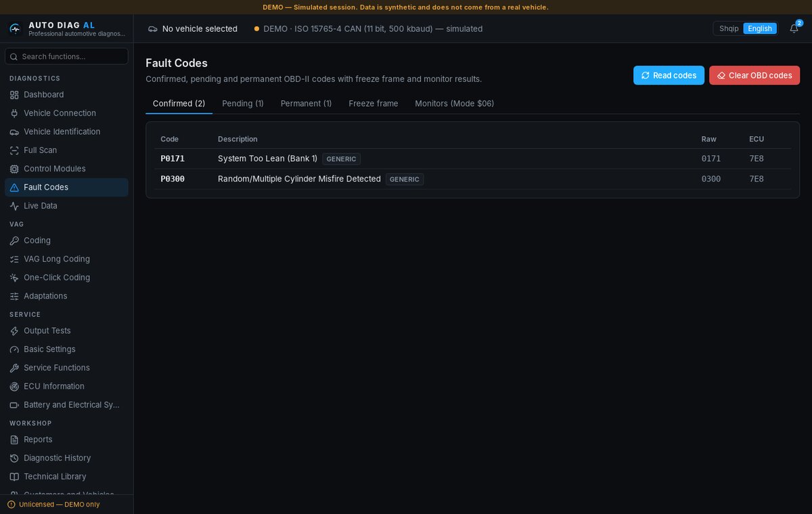Click the Live Data pulse icon

click(x=14, y=206)
